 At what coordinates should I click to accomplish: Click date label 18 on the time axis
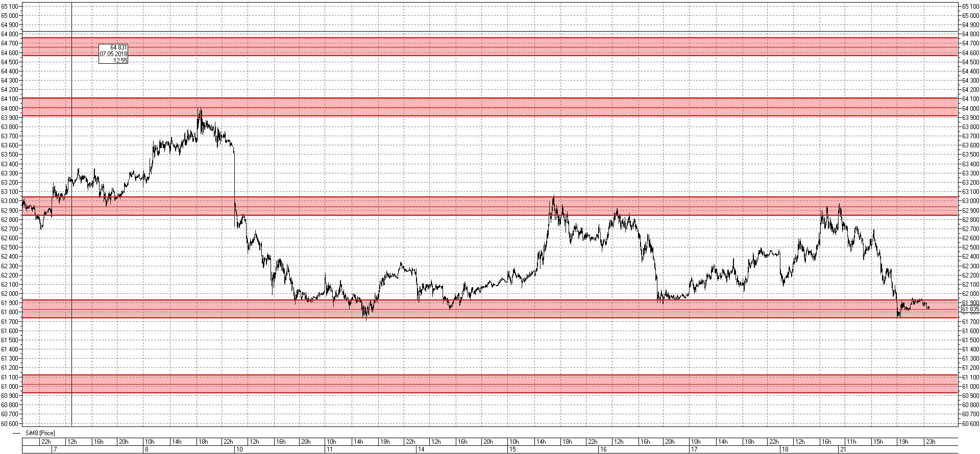coord(785,449)
